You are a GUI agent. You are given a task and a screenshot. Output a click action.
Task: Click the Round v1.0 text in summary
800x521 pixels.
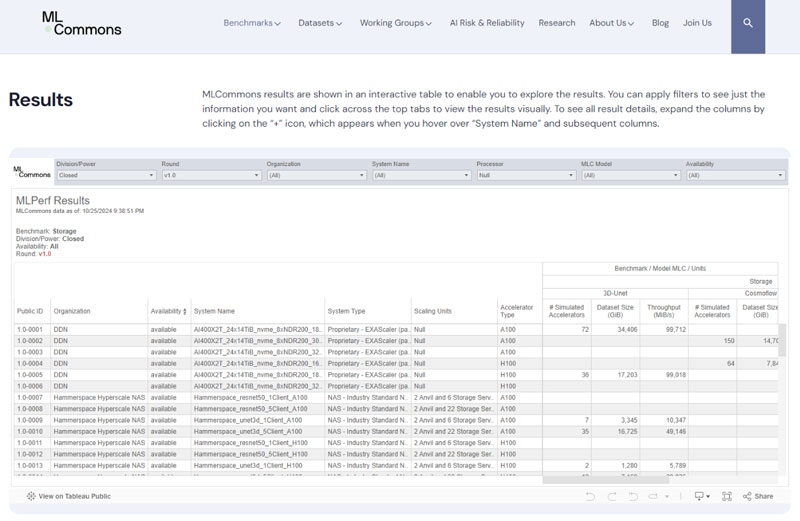34,254
